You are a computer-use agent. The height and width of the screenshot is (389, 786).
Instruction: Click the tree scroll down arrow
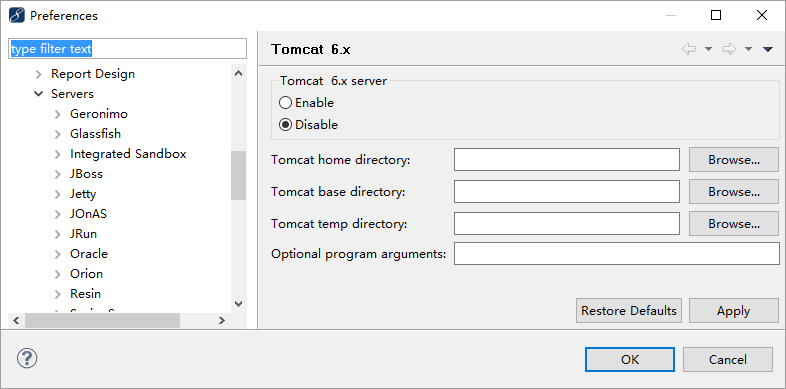pyautogui.click(x=239, y=303)
